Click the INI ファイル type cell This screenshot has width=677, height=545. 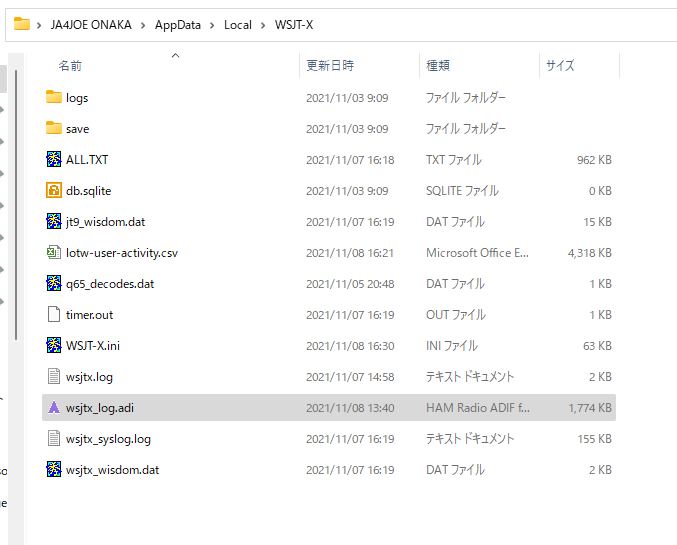point(452,346)
